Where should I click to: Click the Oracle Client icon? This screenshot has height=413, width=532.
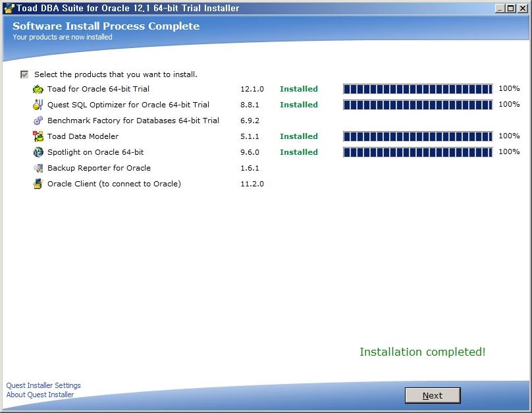tap(38, 184)
